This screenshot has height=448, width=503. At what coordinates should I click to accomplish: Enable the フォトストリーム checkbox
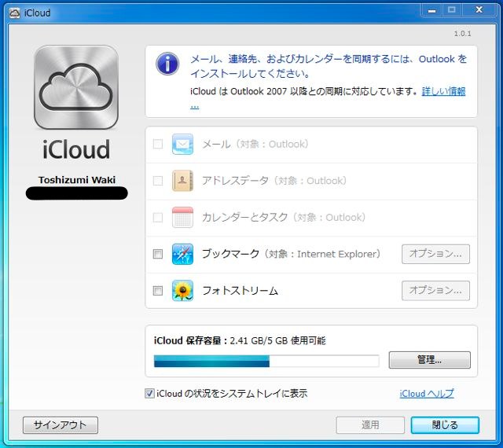(157, 291)
